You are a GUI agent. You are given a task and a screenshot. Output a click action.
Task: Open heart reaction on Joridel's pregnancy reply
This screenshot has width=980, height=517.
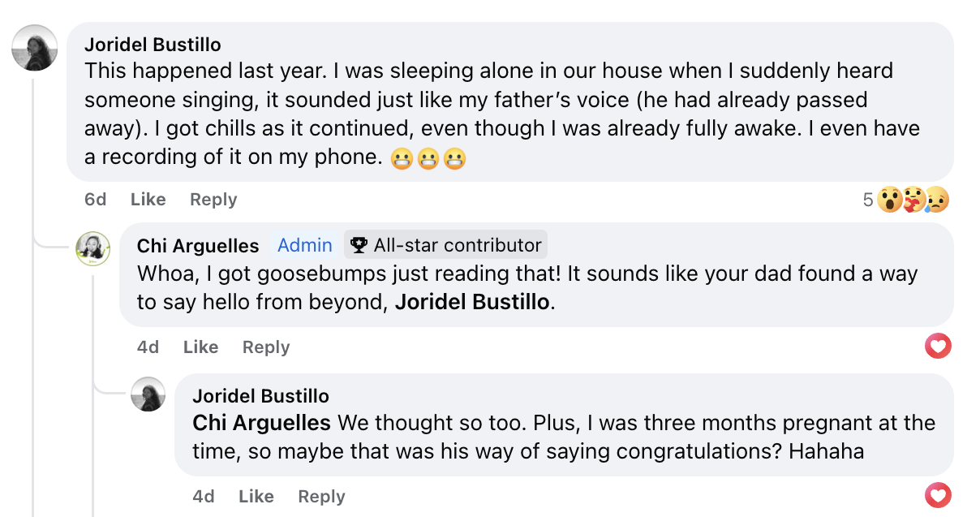(x=938, y=495)
